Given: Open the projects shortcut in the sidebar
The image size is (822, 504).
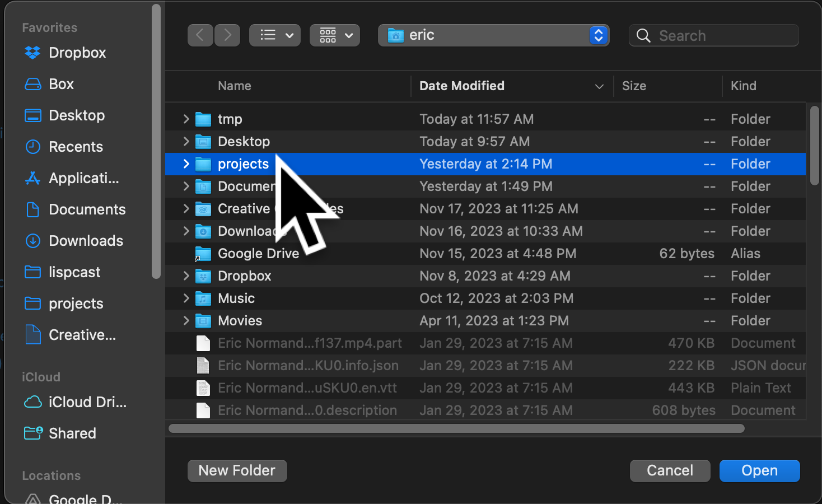Looking at the screenshot, I should [75, 304].
